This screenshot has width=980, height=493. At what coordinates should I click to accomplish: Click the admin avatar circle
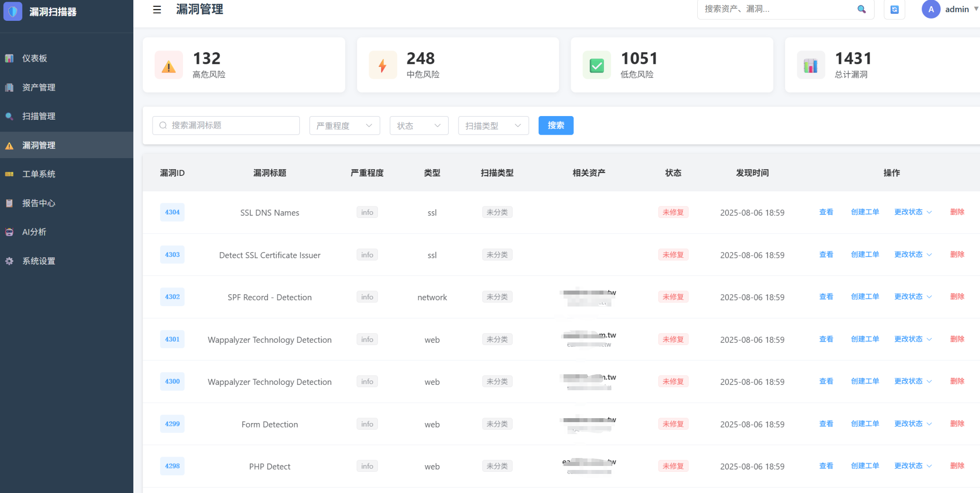click(x=930, y=9)
